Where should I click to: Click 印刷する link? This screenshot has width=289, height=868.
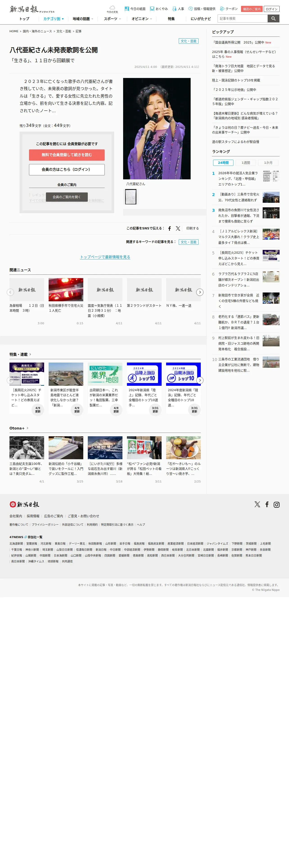(x=192, y=228)
